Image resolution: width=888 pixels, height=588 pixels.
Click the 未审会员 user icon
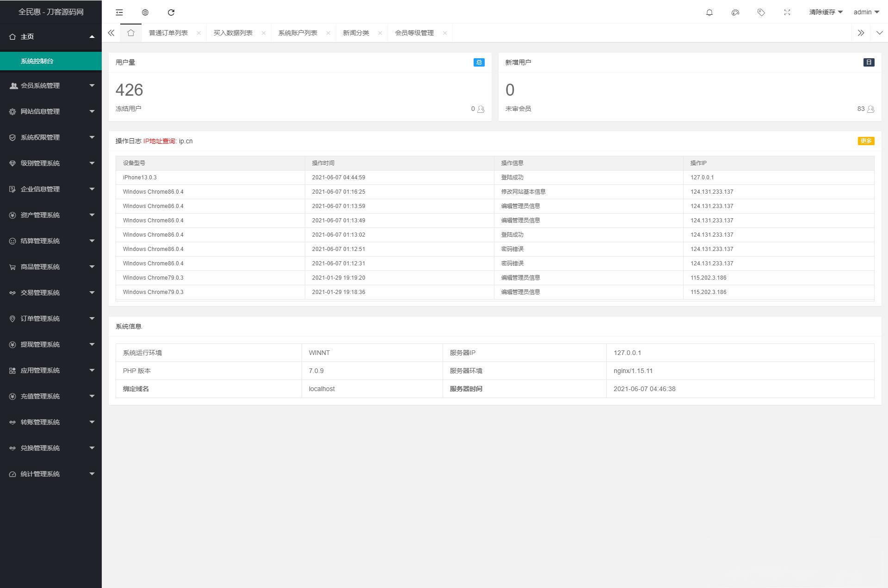[x=871, y=109]
